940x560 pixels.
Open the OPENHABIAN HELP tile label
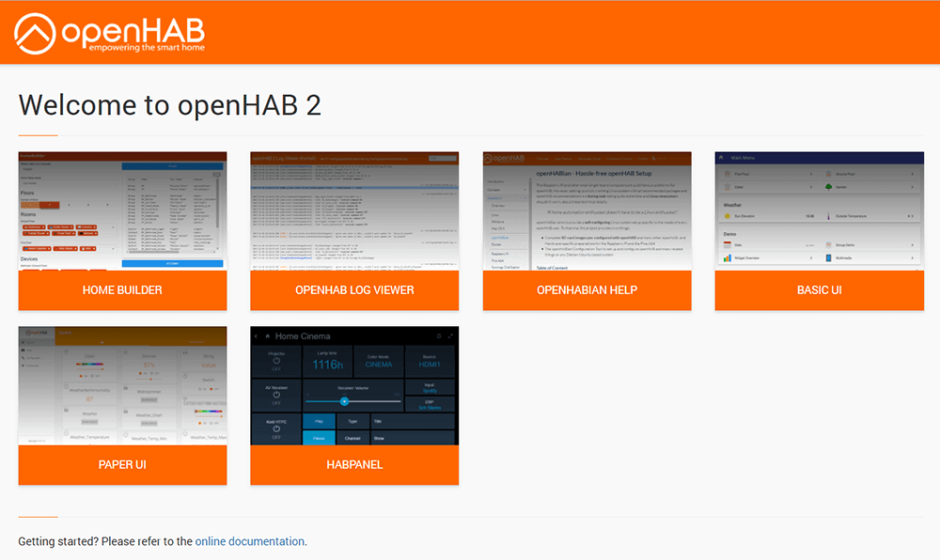[587, 290]
